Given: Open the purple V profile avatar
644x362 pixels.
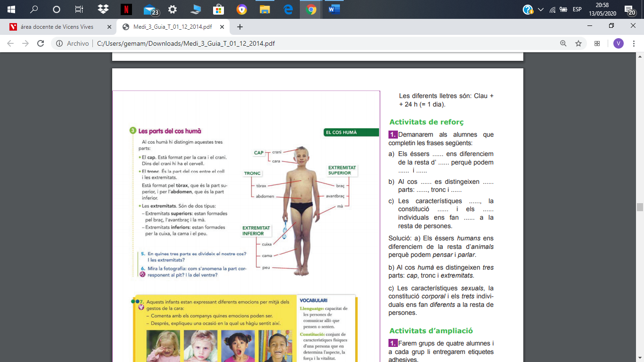Looking at the screenshot, I should click(619, 43).
